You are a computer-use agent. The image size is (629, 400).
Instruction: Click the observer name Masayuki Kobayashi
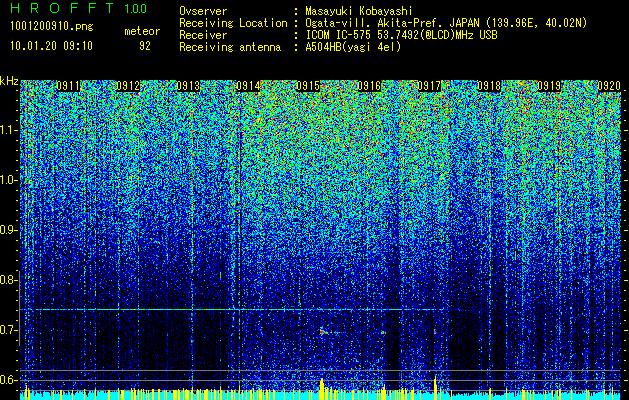[359, 12]
